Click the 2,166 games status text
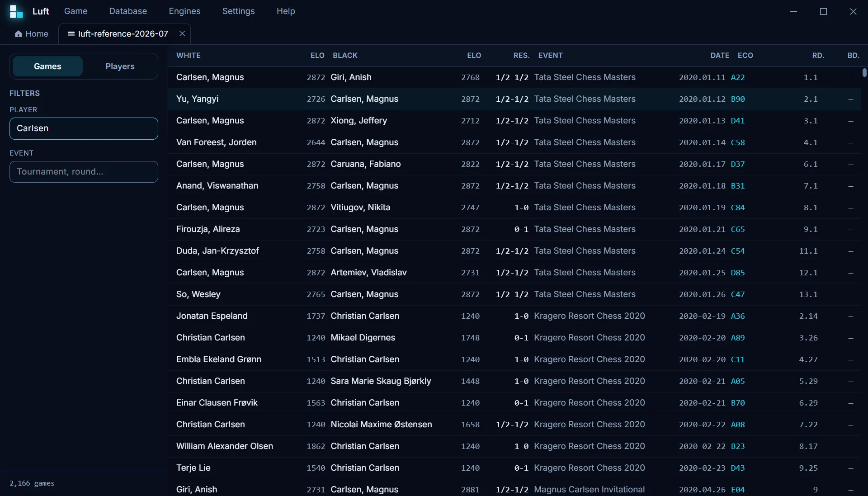Viewport: 868px width, 496px height. click(x=32, y=483)
